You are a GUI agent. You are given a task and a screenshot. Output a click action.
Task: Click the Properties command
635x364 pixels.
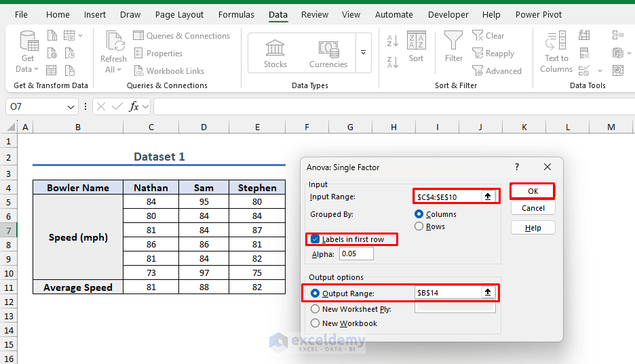(158, 54)
